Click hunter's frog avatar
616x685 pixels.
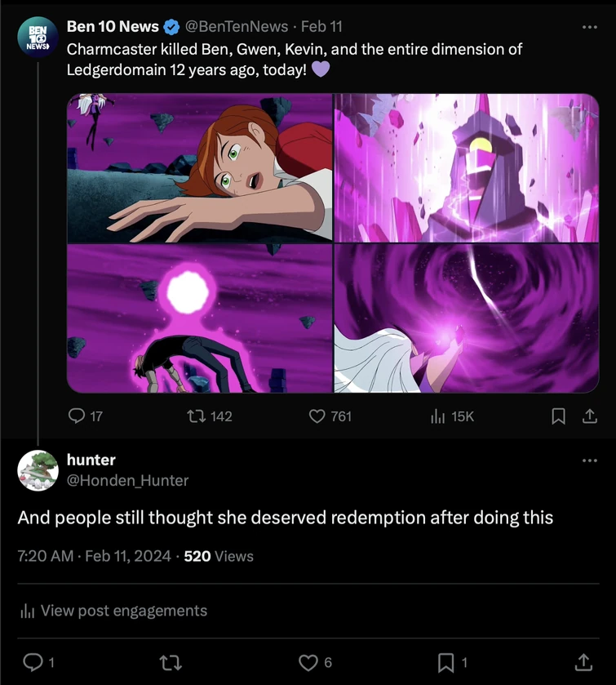[38, 470]
